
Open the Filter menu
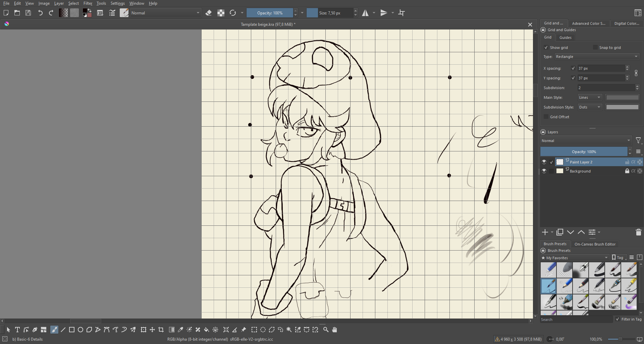click(x=88, y=3)
